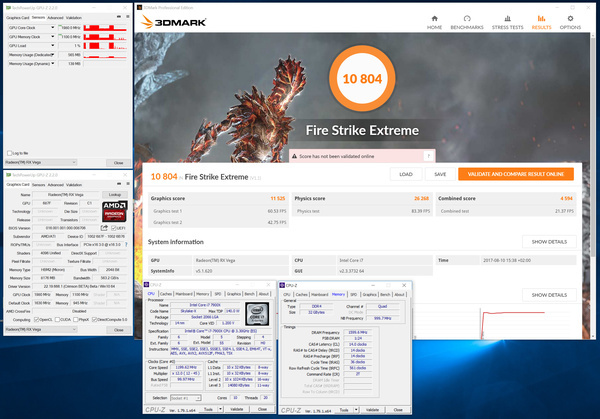The width and height of the screenshot is (600, 419).
Task: Switch to Validation tab in GPU-Z Graphics Card window
Action: tap(74, 184)
